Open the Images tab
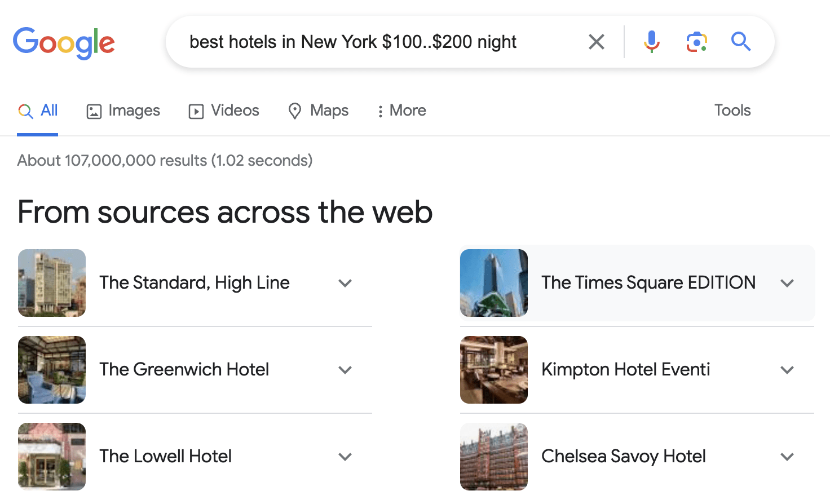This screenshot has width=830, height=504. tap(123, 110)
